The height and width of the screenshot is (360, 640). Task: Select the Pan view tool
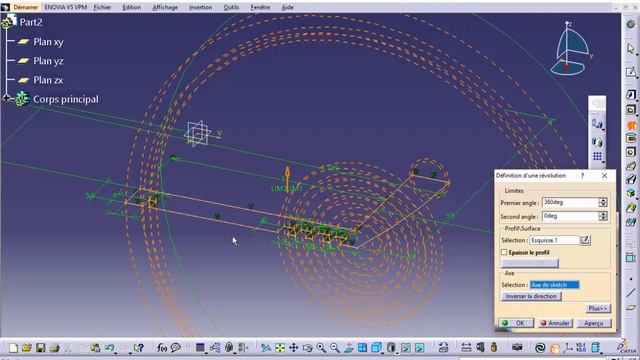pos(293,348)
